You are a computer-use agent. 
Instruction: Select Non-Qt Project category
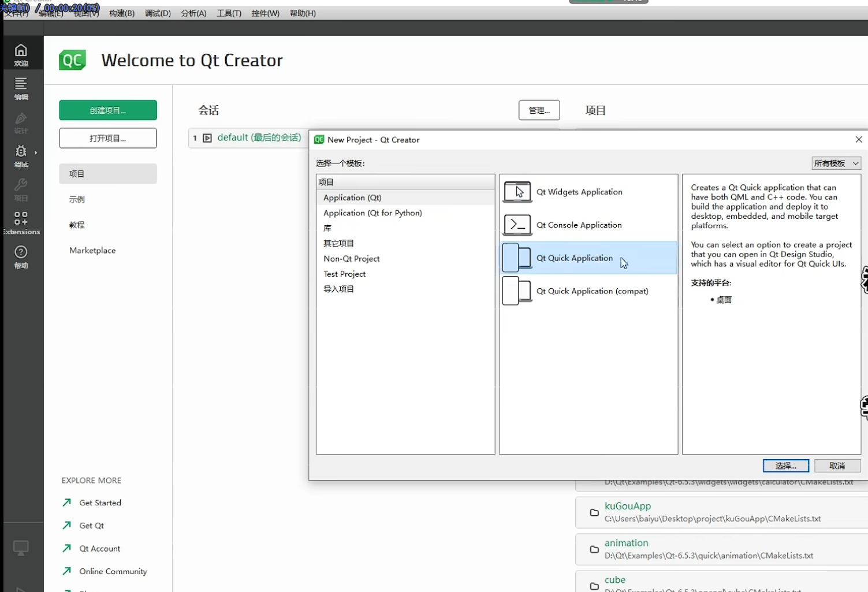(351, 259)
